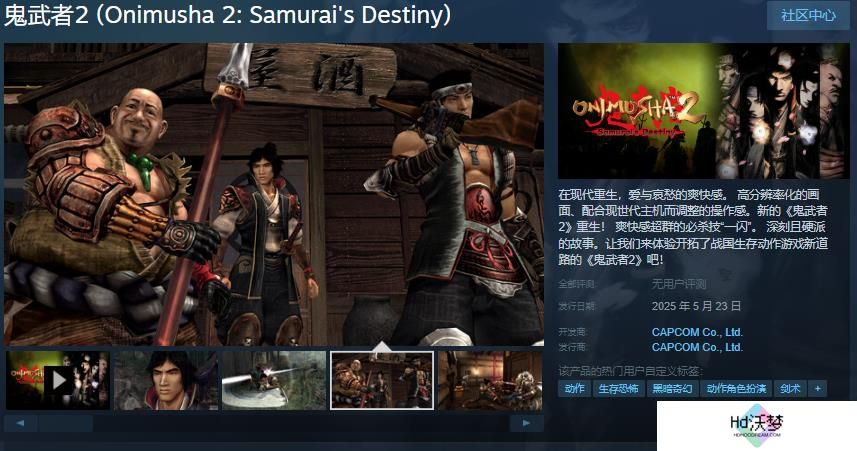
Task: Click the Onimusha 2 header capsule image
Action: [x=703, y=111]
